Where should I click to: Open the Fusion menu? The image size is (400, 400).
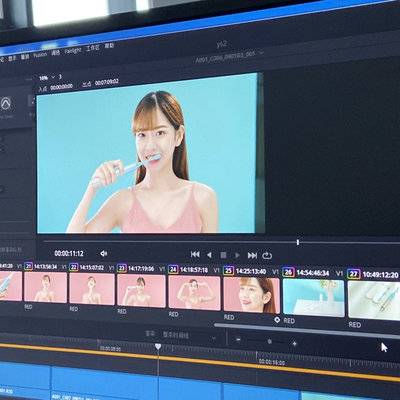[40, 55]
